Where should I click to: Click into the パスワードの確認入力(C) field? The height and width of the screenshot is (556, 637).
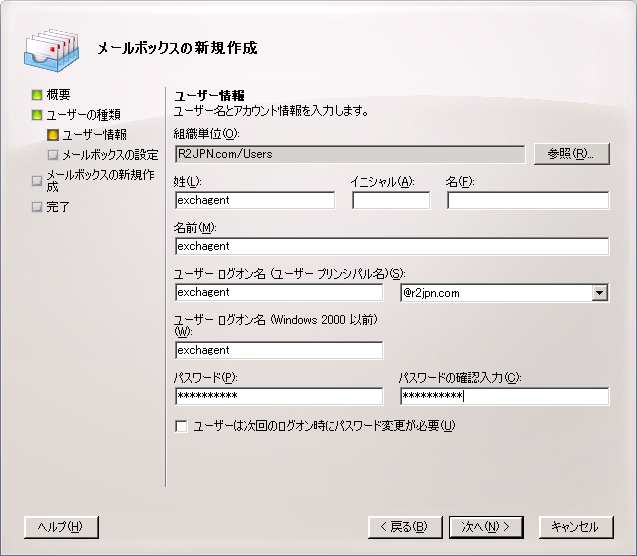[x=505, y=396]
